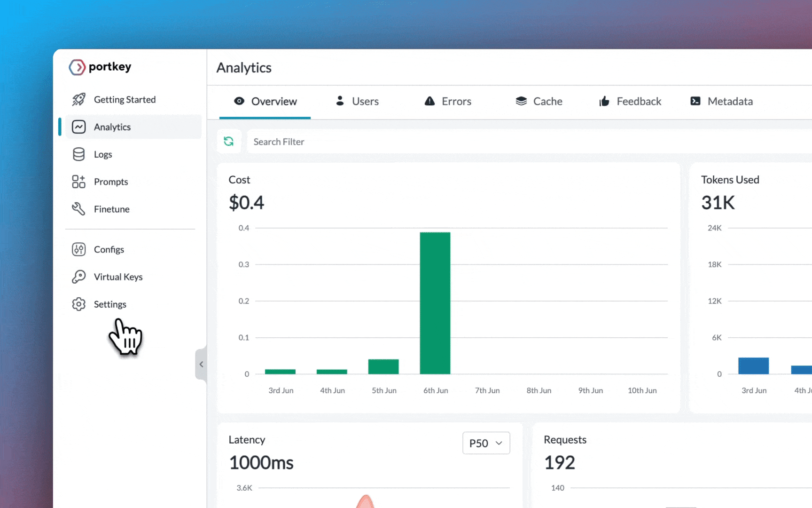Refresh analytics with the green refresh icon

pyautogui.click(x=229, y=142)
